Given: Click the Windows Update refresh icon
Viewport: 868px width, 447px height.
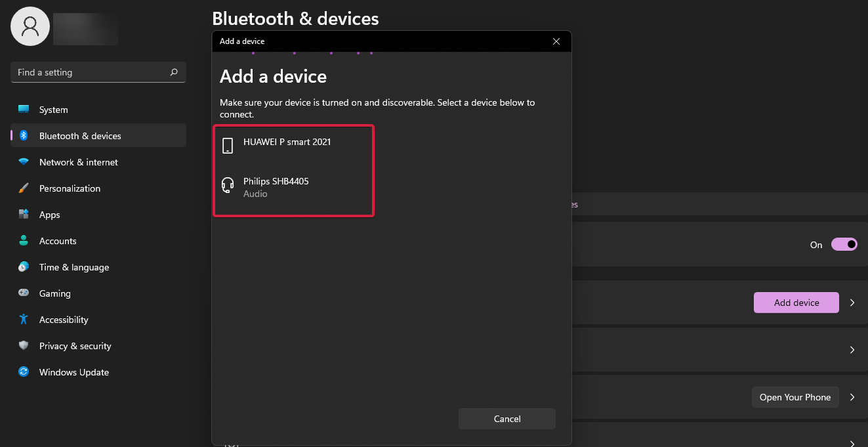Looking at the screenshot, I should (24, 372).
